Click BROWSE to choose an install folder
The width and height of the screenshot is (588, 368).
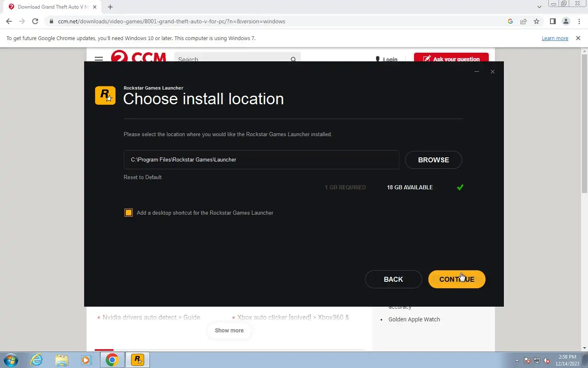[433, 160]
